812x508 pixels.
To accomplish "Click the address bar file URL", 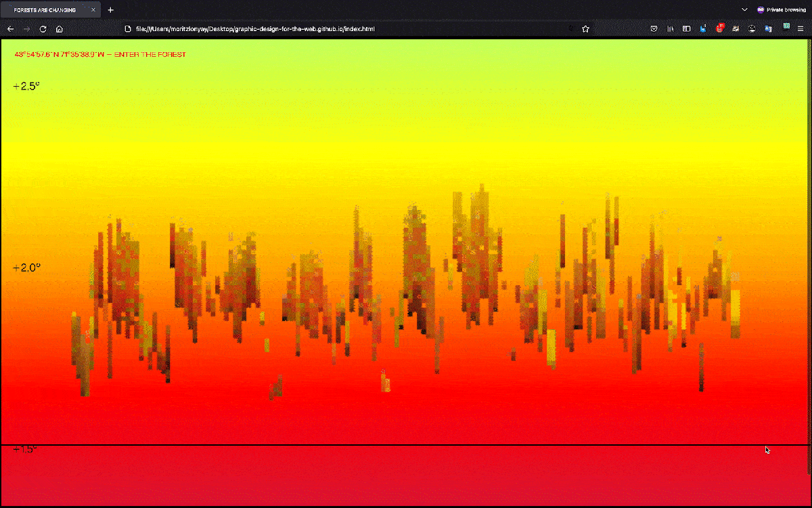I will point(255,29).
